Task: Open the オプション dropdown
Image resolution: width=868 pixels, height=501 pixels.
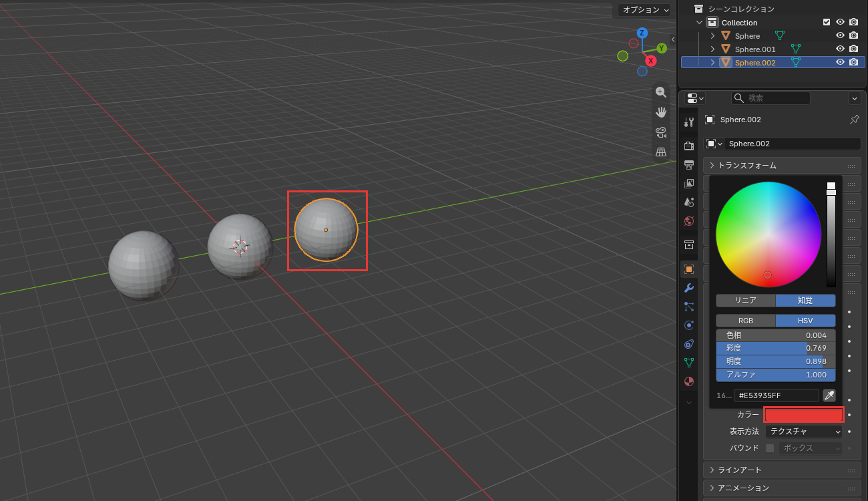Action: [x=644, y=9]
